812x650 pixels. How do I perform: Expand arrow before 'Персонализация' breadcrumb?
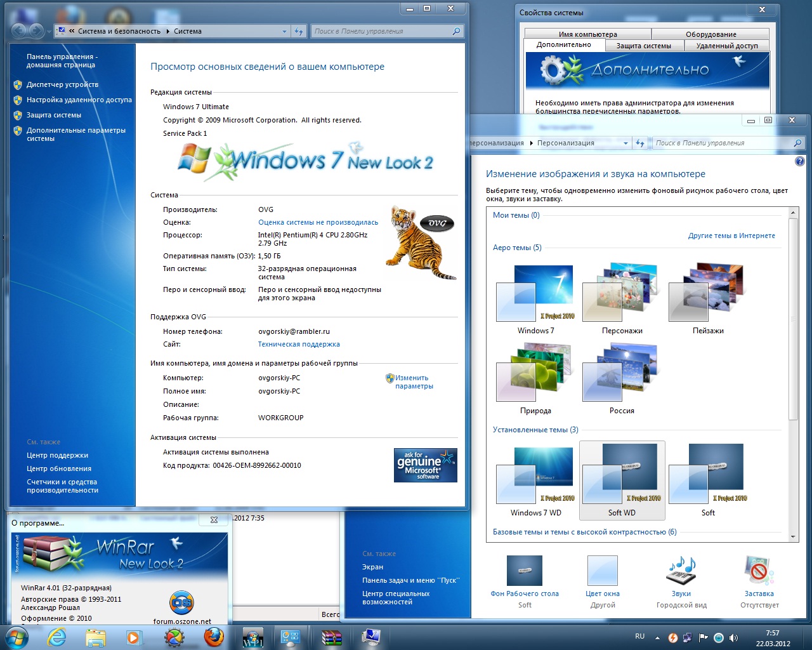[x=531, y=143]
